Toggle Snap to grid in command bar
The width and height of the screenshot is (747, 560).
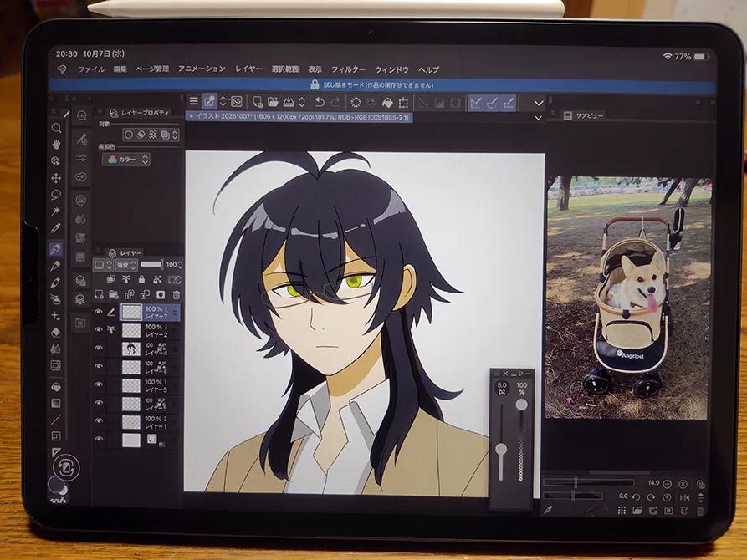pos(509,102)
